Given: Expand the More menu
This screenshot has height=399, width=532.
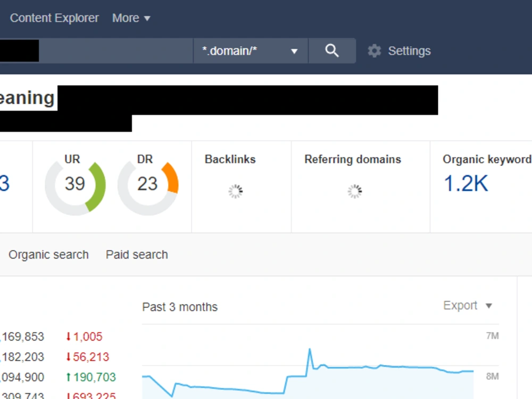Looking at the screenshot, I should [131, 18].
